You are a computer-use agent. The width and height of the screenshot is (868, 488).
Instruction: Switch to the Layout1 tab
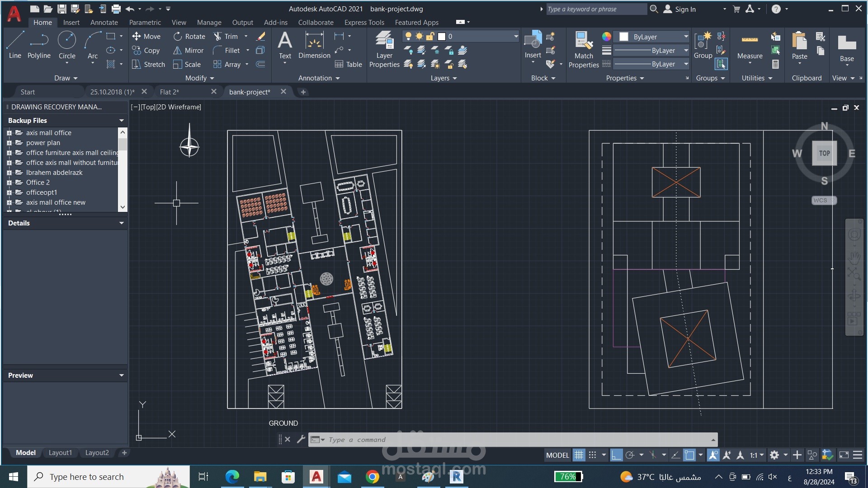(60, 453)
